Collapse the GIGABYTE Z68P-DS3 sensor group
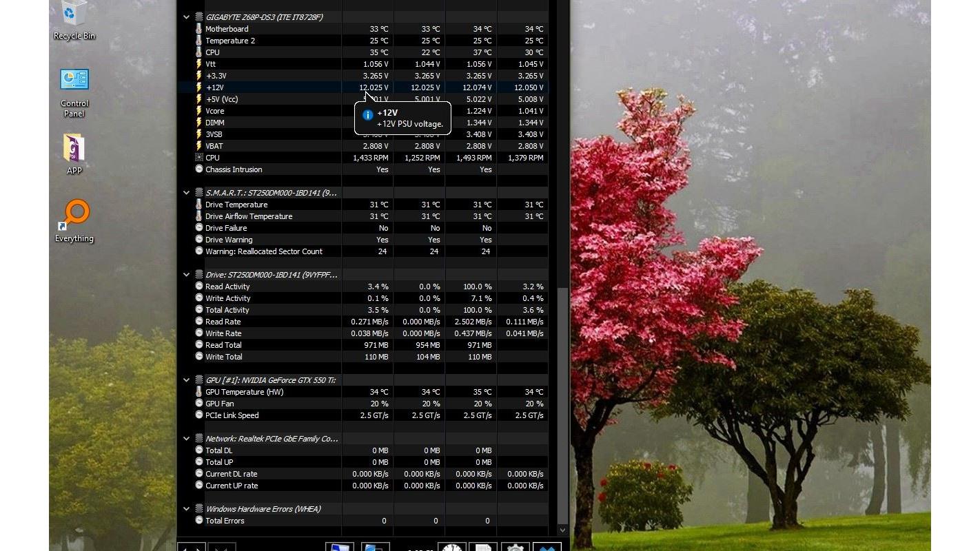980x551 pixels. 186,17
